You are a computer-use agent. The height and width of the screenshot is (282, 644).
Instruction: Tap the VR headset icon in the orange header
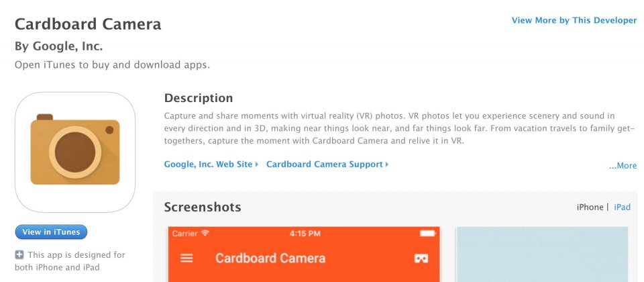(x=421, y=258)
